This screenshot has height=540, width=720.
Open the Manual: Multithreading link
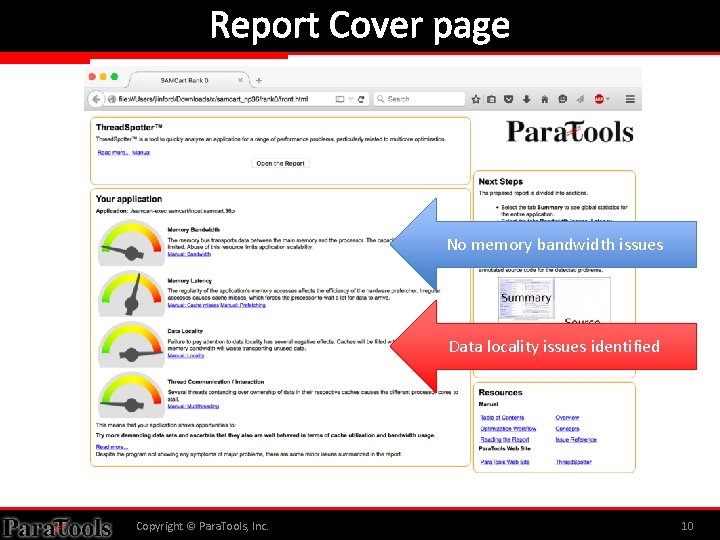[x=193, y=406]
